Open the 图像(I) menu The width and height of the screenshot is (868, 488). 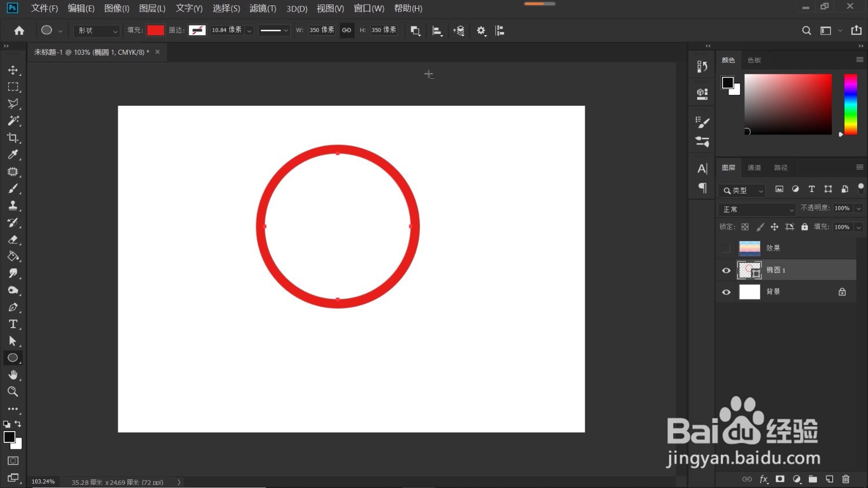(117, 8)
